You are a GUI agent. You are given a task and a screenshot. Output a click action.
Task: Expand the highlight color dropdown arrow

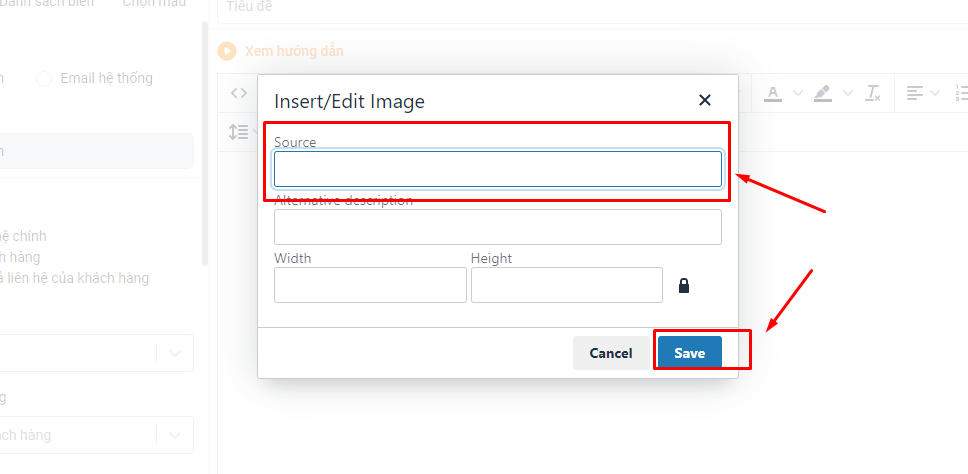[x=848, y=93]
